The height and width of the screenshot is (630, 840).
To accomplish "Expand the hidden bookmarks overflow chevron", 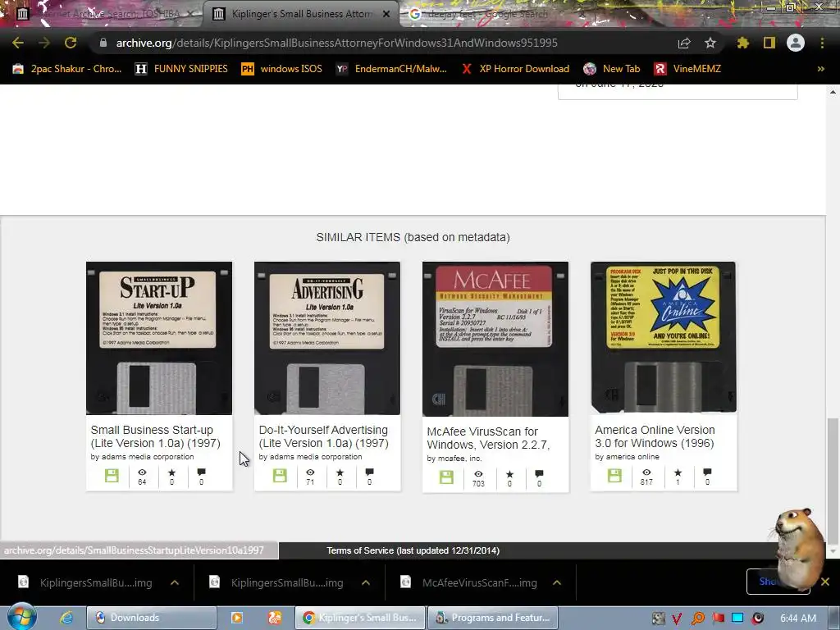I will click(820, 69).
